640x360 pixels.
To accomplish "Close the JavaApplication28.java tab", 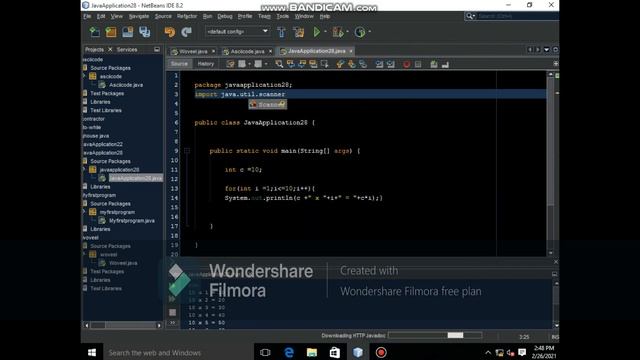I will click(x=351, y=51).
